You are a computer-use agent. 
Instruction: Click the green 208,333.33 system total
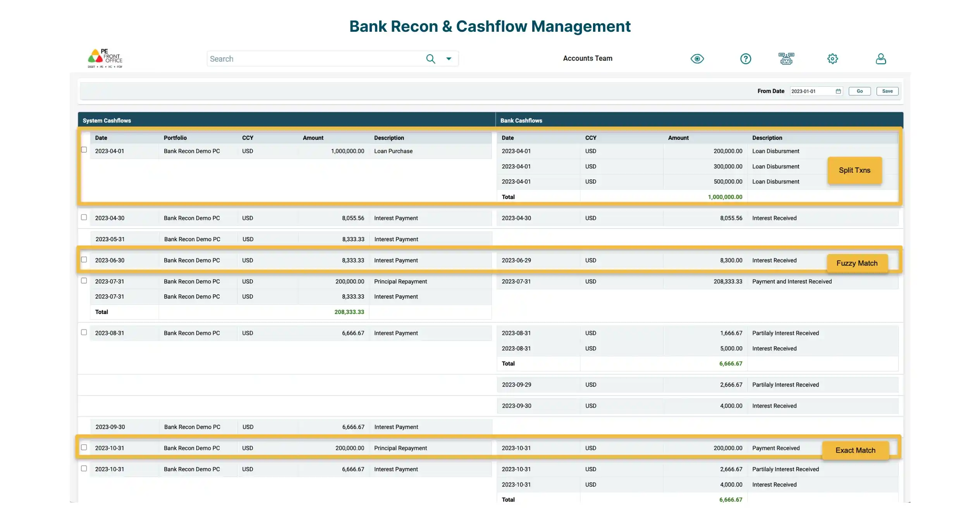(x=349, y=312)
